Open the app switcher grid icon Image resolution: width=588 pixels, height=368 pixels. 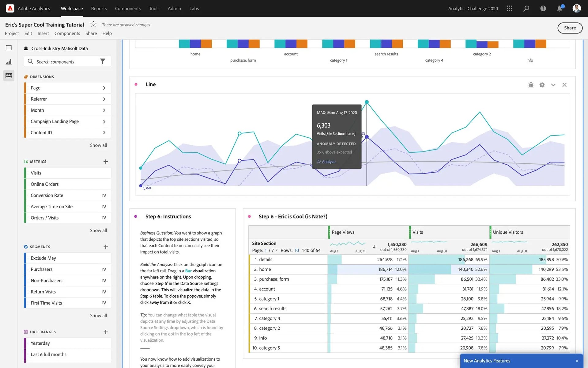click(x=509, y=8)
